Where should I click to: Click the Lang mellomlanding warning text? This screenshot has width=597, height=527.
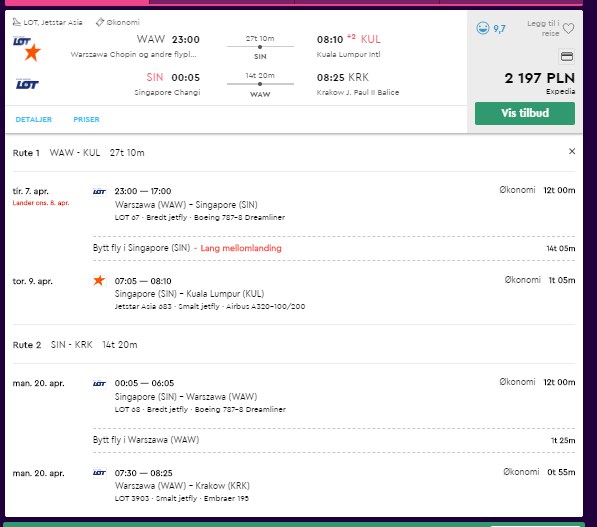241,248
